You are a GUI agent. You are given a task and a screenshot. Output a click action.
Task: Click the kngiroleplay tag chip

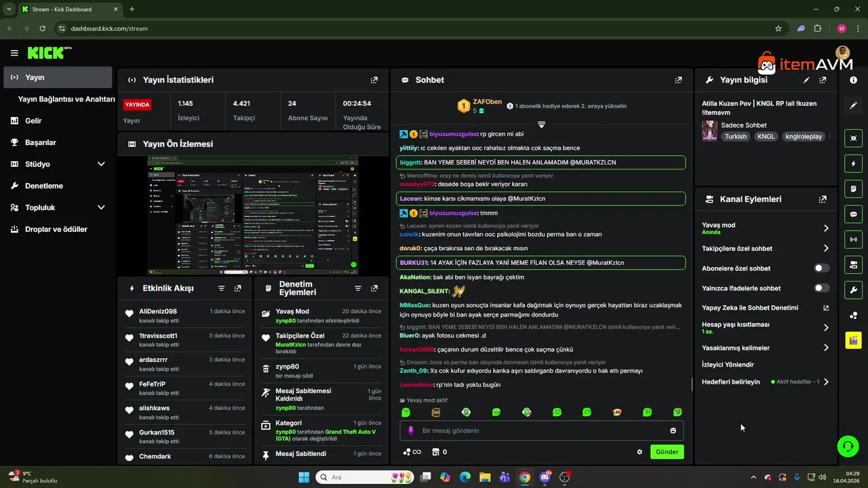click(804, 136)
